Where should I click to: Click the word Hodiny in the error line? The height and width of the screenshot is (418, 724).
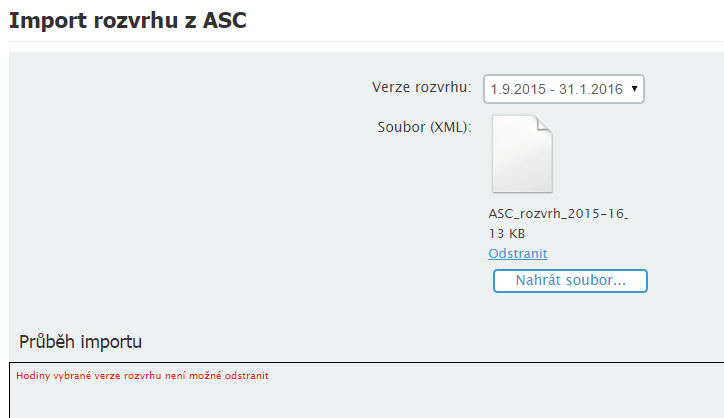[33, 376]
